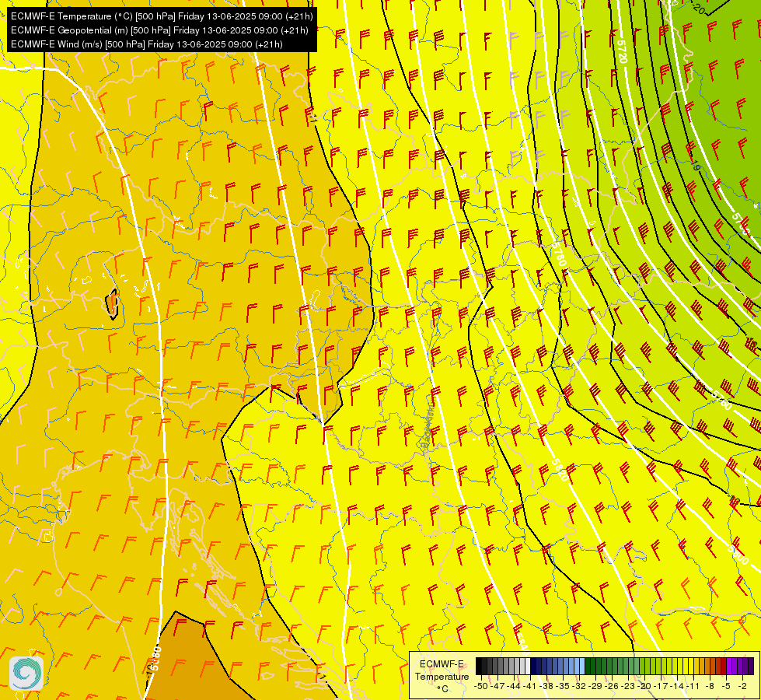The image size is (761, 700).
Task: Click the ECMWF-E Wind 500 hPa header line
Action: click(x=147, y=44)
